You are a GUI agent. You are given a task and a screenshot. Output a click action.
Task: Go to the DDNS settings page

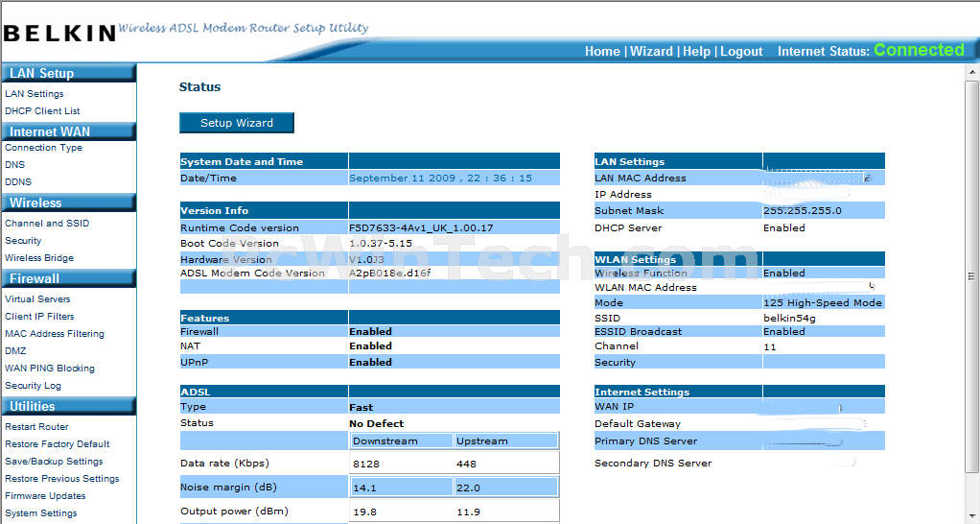(18, 182)
